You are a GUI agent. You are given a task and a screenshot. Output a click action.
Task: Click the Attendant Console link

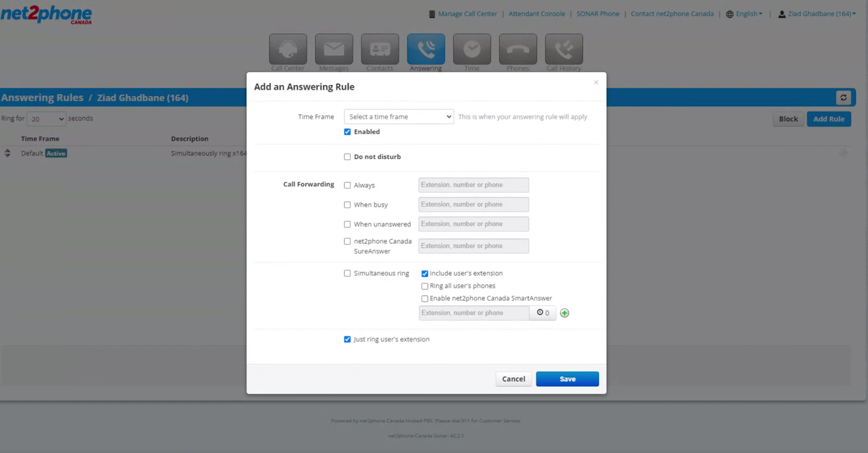pos(537,14)
